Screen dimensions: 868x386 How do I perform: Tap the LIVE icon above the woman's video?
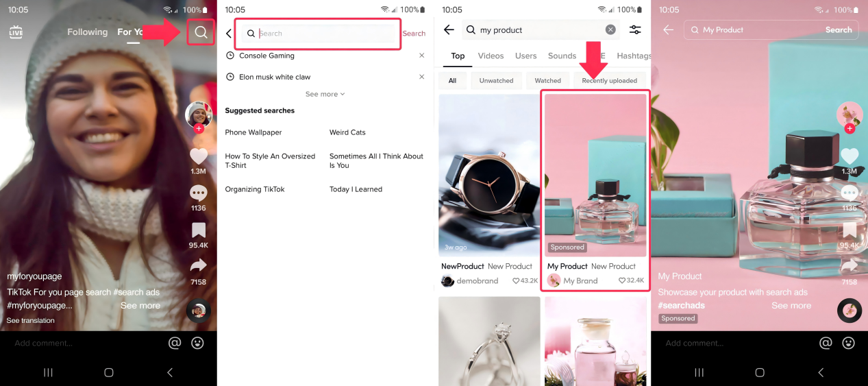(16, 32)
